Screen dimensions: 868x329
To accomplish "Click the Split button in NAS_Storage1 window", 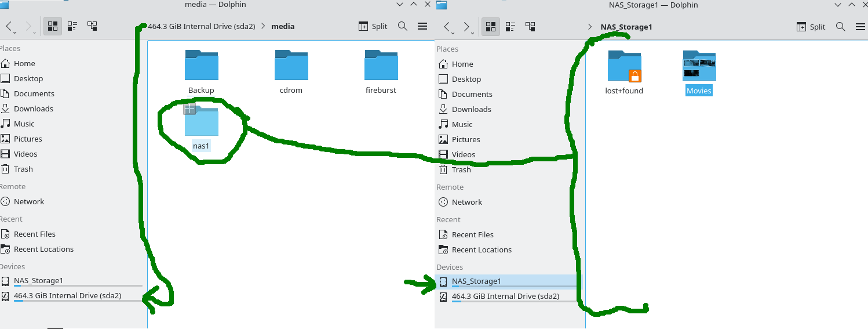I will point(811,27).
